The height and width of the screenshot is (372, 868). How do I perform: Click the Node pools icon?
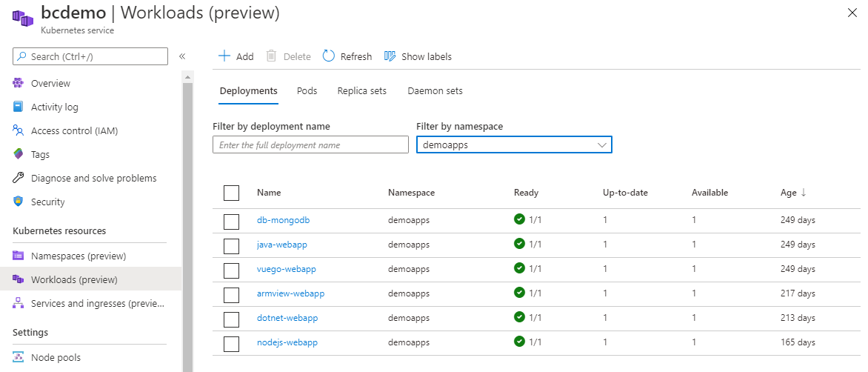19,357
